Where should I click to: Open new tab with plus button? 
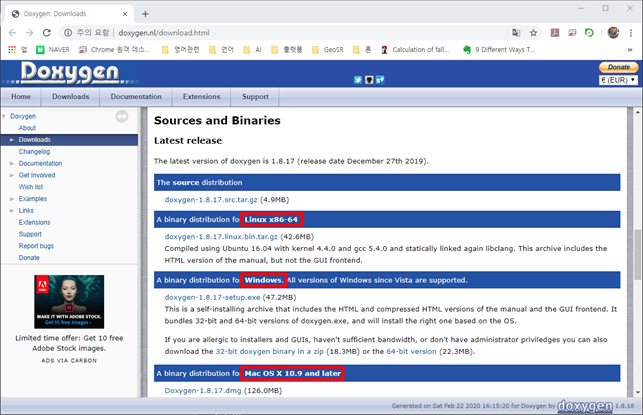[145, 14]
